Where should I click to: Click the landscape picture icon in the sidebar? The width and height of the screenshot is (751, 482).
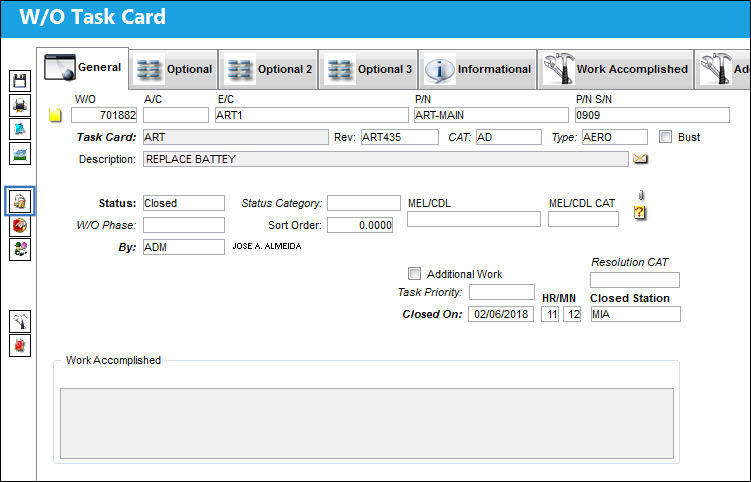tap(20, 154)
